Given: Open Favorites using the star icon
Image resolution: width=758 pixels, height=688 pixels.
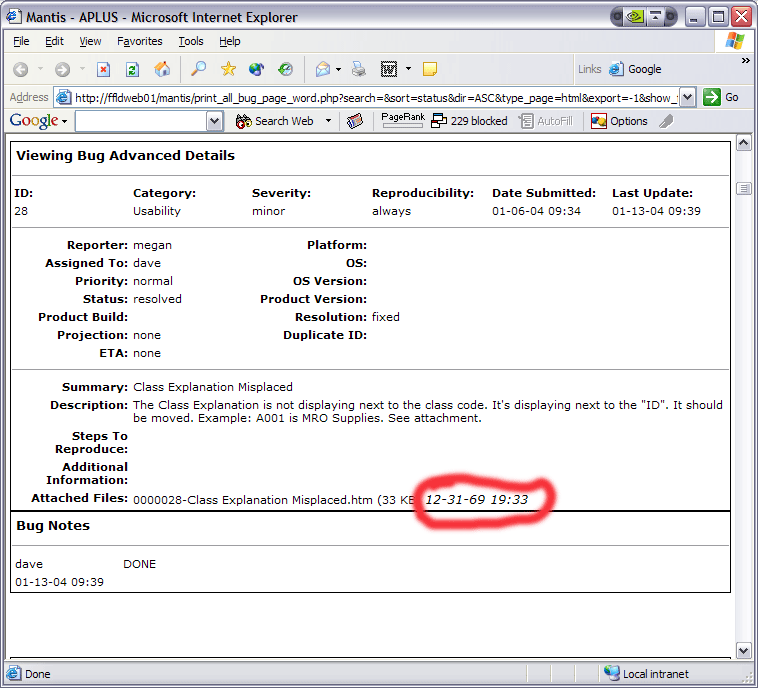Looking at the screenshot, I should coord(228,69).
